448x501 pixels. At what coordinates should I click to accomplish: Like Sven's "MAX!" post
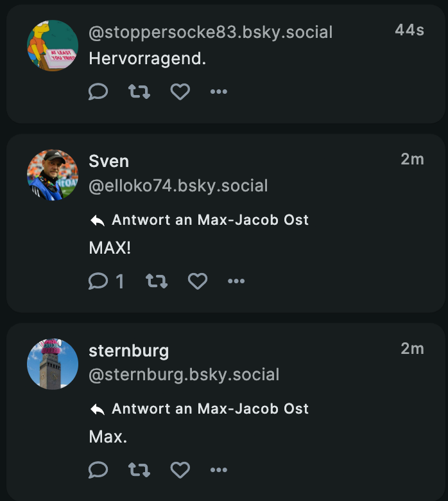coord(198,281)
